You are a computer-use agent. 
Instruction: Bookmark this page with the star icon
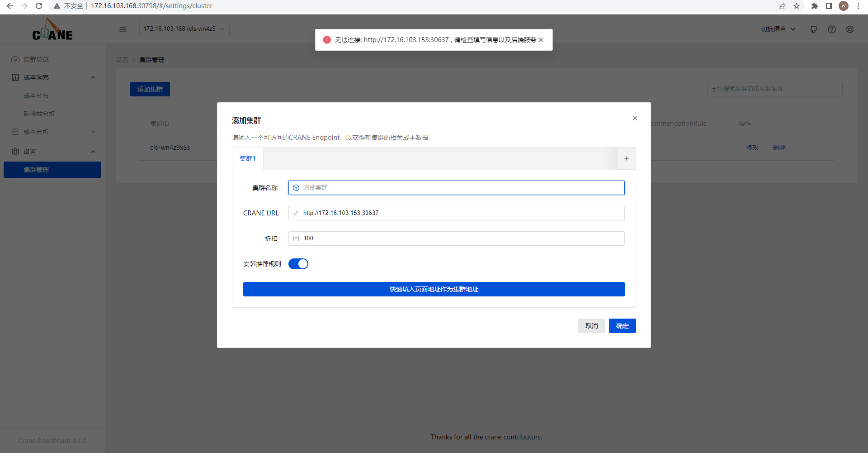click(x=797, y=6)
